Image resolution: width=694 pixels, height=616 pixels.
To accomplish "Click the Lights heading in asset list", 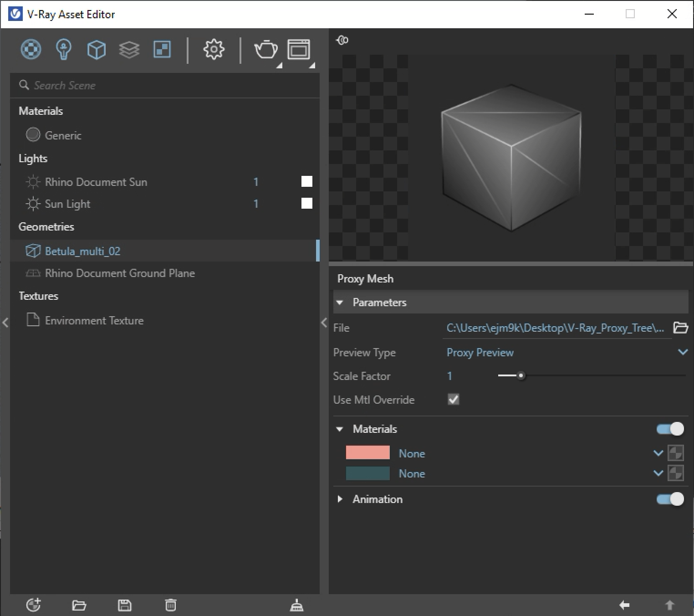I will [33, 158].
